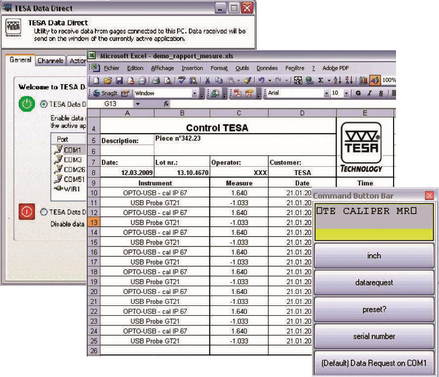Screen dimensions: 439x377
Task: Open the font size 10 dropdown
Action: click(346, 94)
